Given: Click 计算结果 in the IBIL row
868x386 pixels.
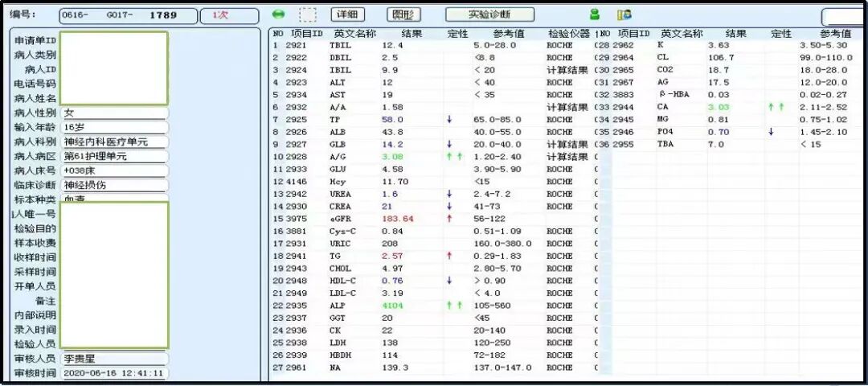Looking at the screenshot, I should [567, 70].
